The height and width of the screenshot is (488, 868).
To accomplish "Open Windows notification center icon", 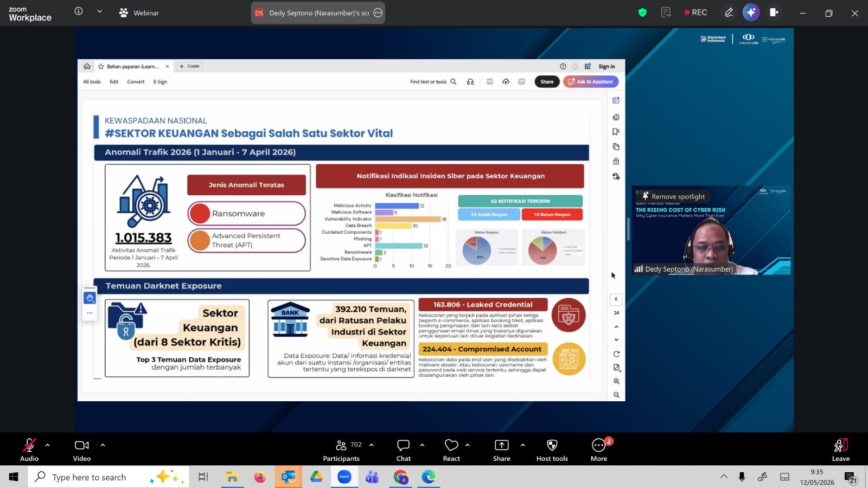I will point(850,477).
